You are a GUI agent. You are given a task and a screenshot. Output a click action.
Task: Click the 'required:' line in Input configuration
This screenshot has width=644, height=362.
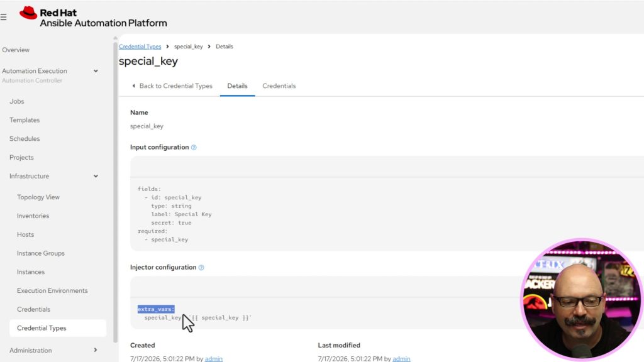[152, 231]
